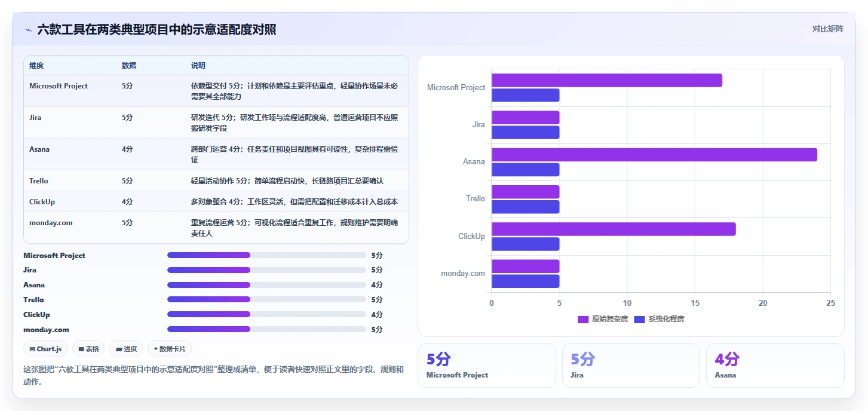Click the Jira progress bar

[266, 270]
